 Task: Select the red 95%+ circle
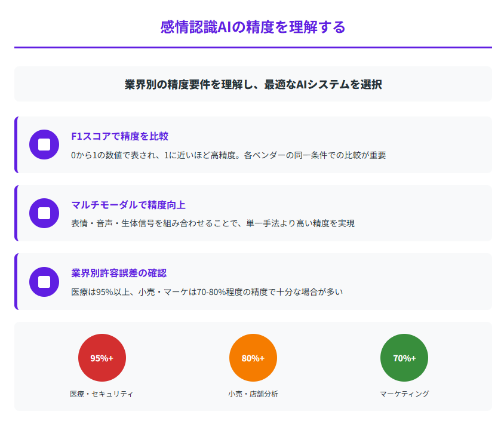point(102,358)
